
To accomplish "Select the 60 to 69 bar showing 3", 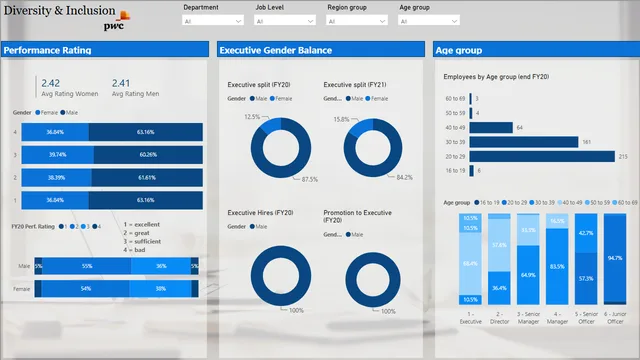I will tap(471, 98).
